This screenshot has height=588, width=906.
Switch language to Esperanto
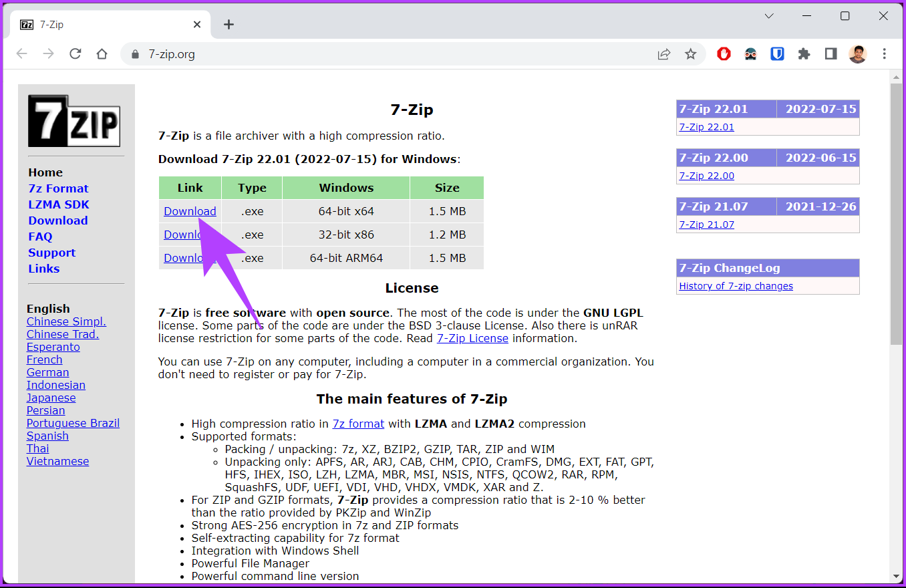(x=53, y=347)
